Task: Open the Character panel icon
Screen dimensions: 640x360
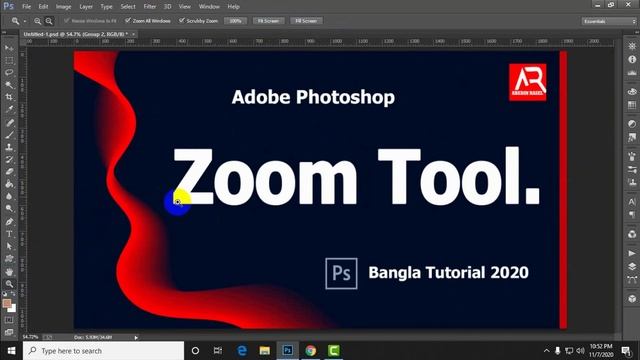Action: pyautogui.click(x=632, y=201)
